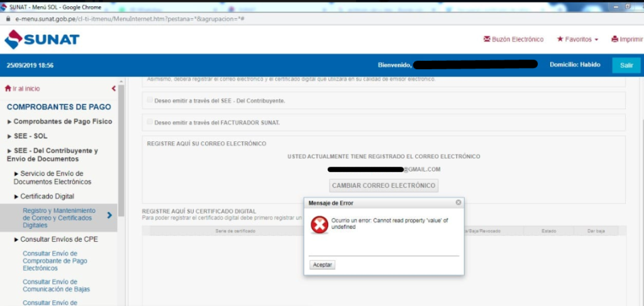This screenshot has width=644, height=306.
Task: Expand Consultar Envíos de CPE
Action: tap(56, 239)
